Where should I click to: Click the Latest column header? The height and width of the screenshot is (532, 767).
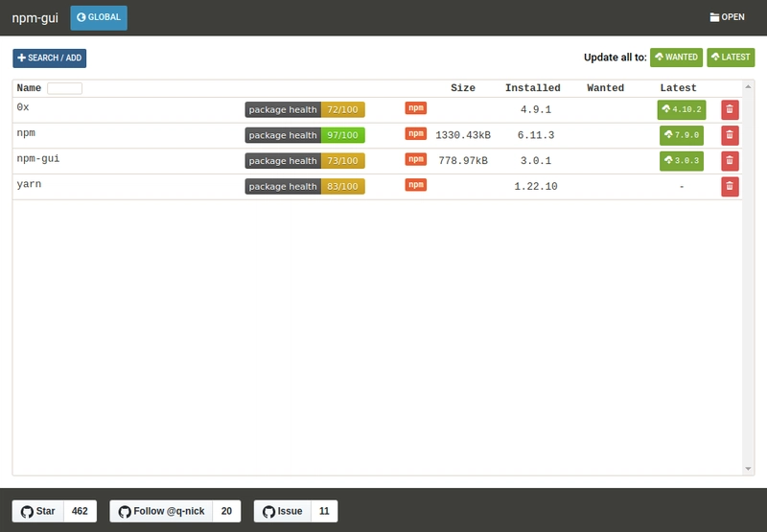(x=678, y=88)
